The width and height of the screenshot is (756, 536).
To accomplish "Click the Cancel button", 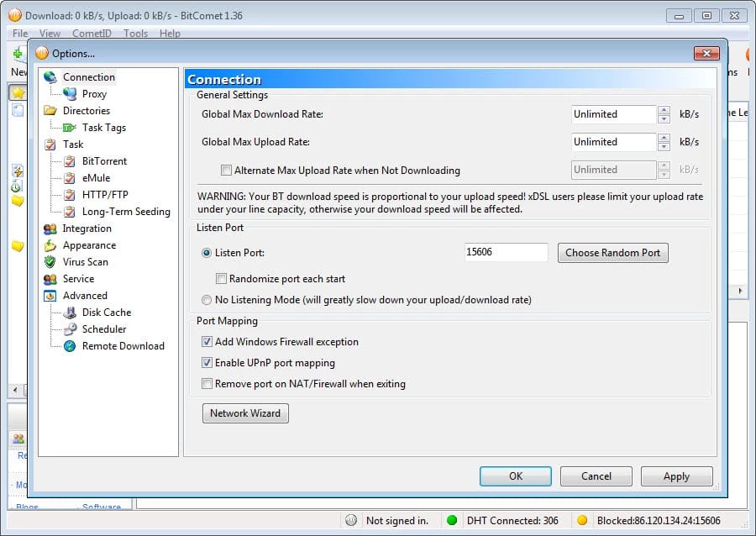I will [596, 476].
